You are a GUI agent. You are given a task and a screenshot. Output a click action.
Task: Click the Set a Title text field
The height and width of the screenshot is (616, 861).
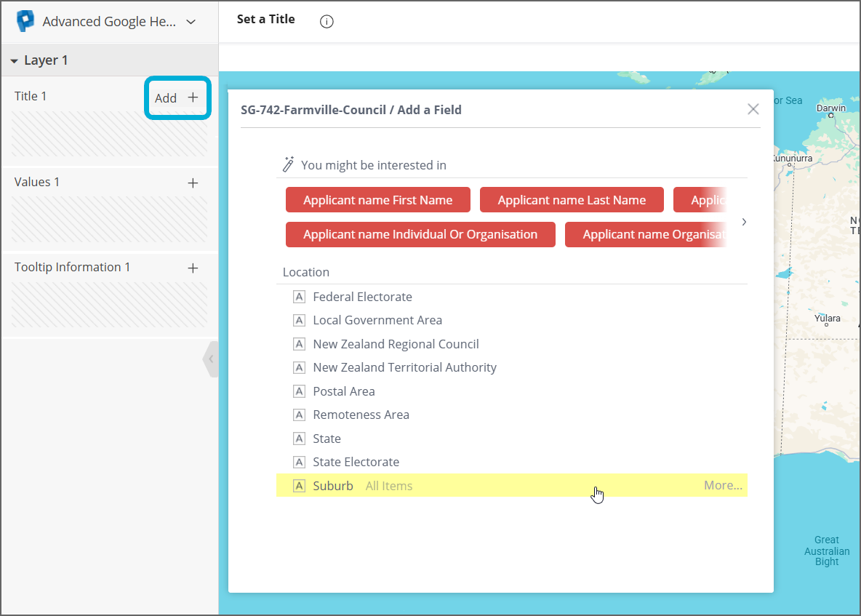pyautogui.click(x=266, y=20)
